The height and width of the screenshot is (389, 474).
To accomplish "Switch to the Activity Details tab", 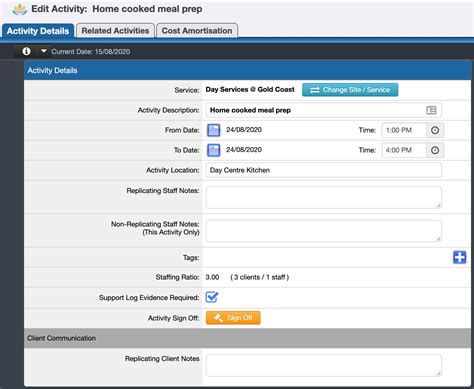I will 38,31.
